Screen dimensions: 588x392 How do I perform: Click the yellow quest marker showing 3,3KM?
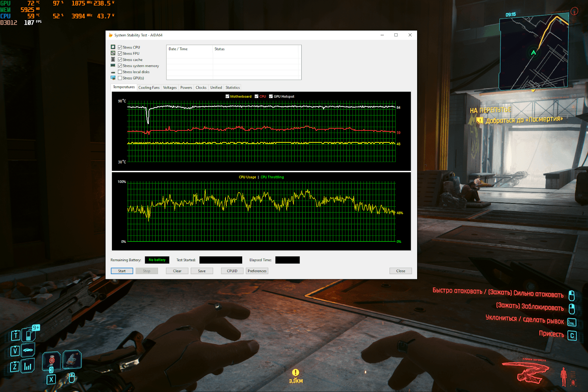pos(295,376)
